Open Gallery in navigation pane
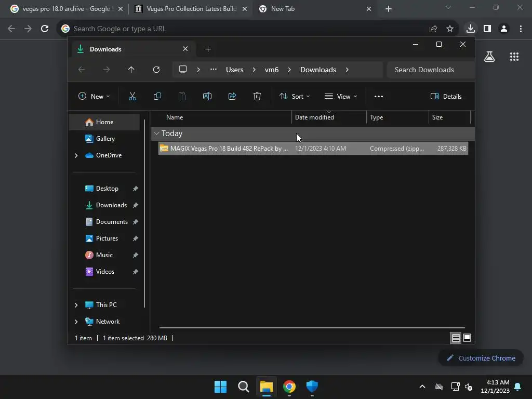Screen dimensions: 532x399 pos(104,139)
